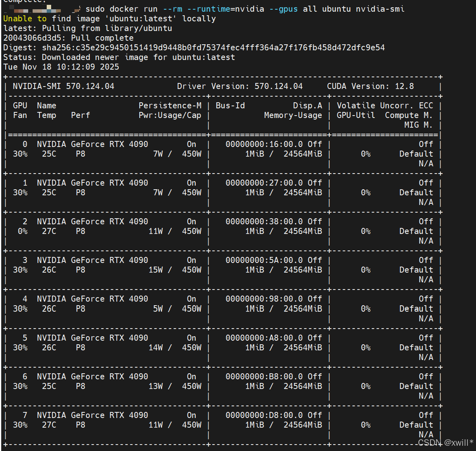Click bus id '00000000:38:00.0'

coord(264,221)
